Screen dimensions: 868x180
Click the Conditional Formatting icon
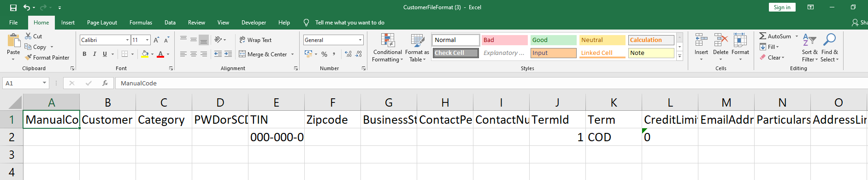tap(388, 41)
